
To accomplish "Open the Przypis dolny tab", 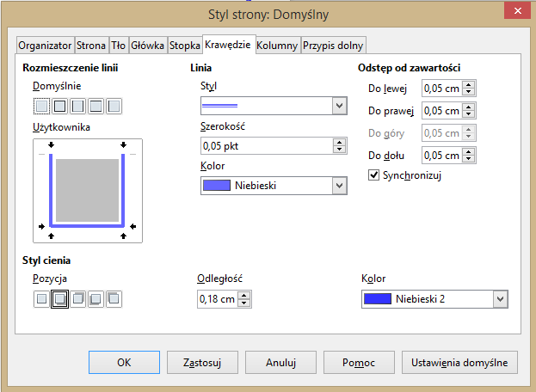I will click(x=333, y=46).
